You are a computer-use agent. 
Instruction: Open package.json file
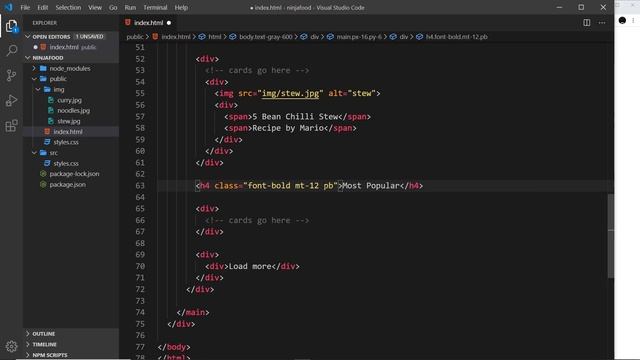click(x=67, y=184)
